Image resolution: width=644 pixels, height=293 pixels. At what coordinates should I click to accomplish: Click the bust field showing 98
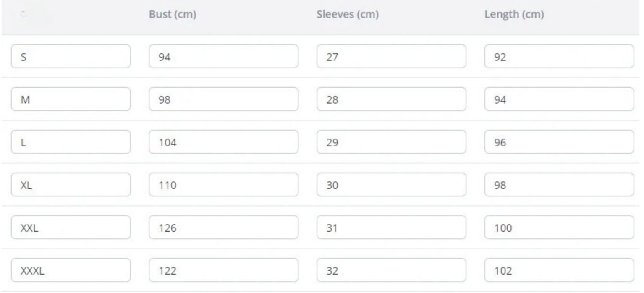(x=223, y=99)
